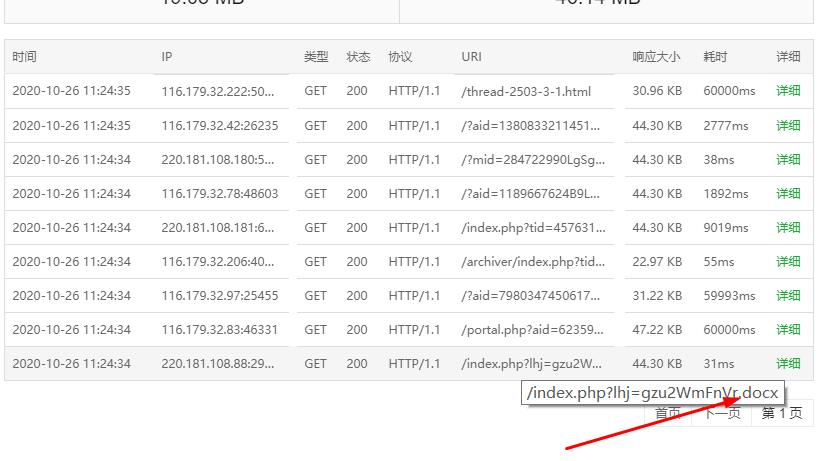
Task: Select IP 220.181.108.180:5... cell
Action: point(217,160)
